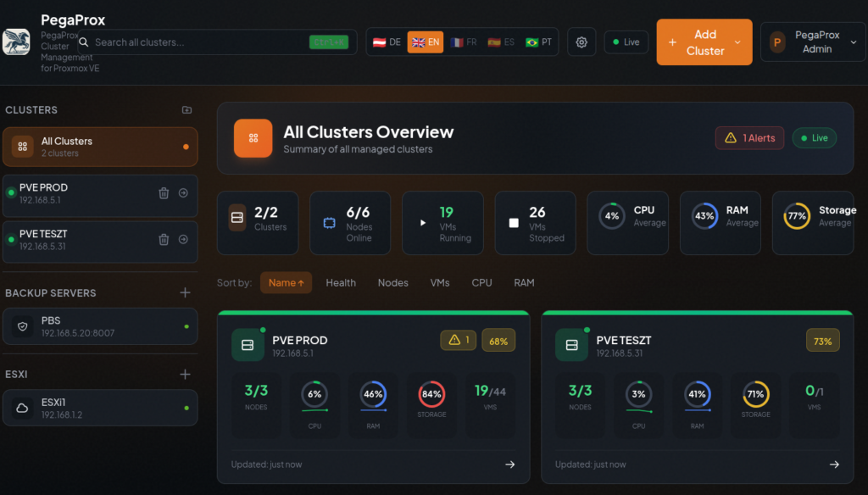Open PVE PROD card arrow at bottom
Screen dimensions: 868x495
(509, 464)
